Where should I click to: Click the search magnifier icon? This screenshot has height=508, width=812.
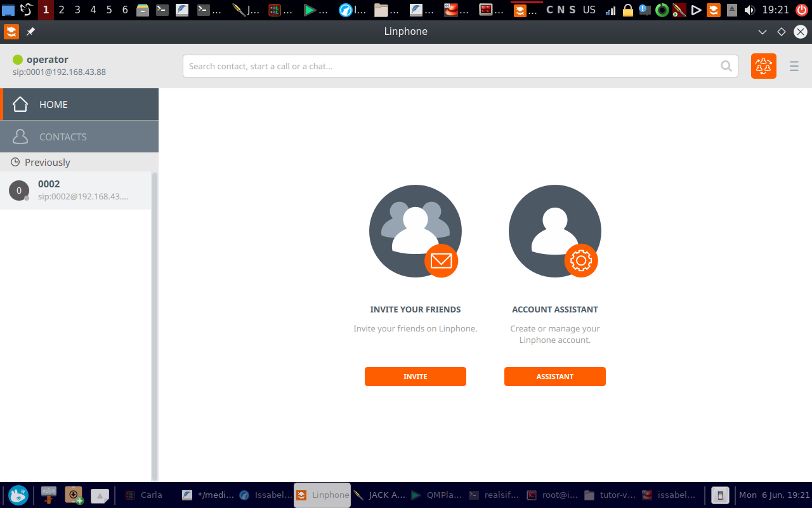726,66
